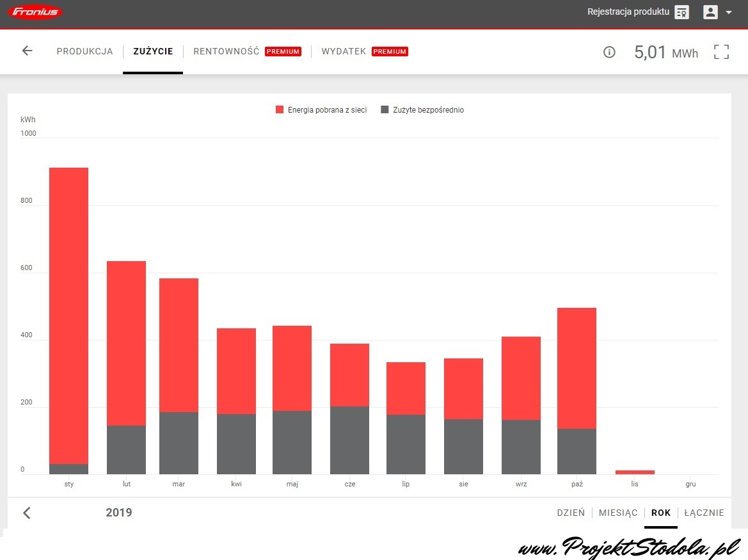
Task: Go to previous year with chevron
Action: point(26,513)
